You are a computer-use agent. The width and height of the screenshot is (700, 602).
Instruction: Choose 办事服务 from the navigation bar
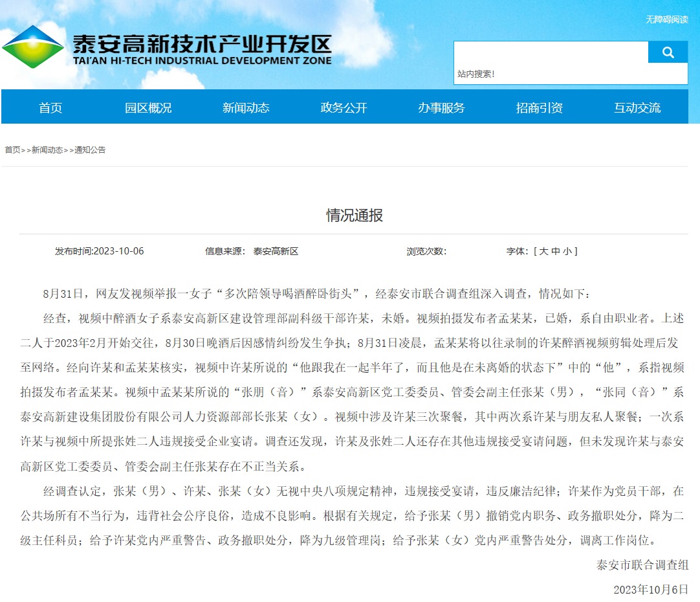(441, 107)
